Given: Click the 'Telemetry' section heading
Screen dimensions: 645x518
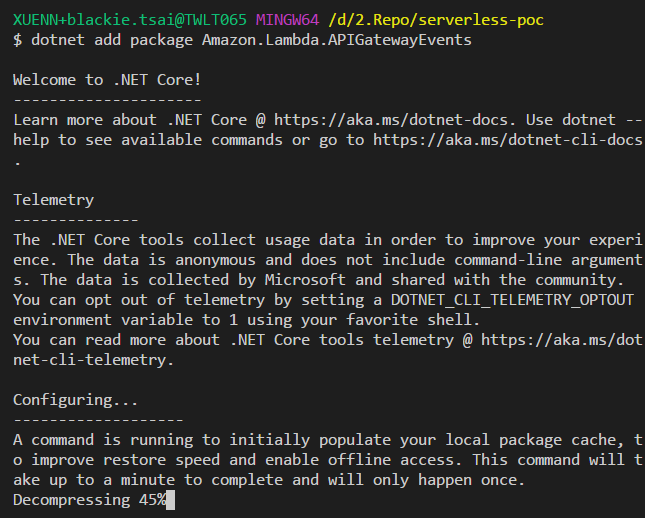Looking at the screenshot, I should 53,199.
